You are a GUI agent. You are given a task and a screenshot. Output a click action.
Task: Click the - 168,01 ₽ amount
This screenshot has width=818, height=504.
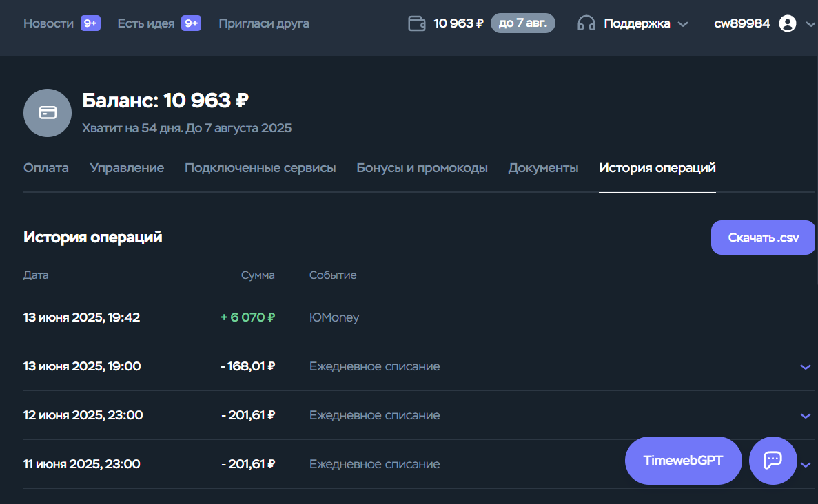click(x=248, y=366)
